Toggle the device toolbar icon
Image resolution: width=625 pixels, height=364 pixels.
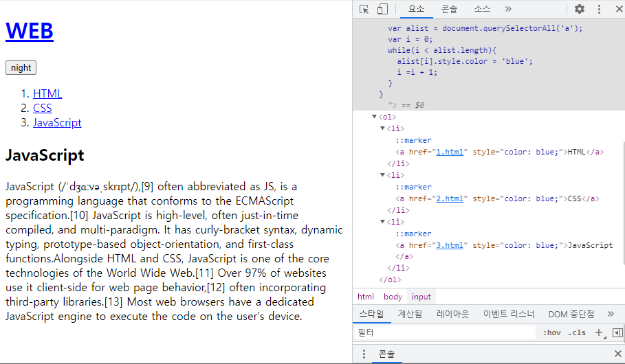(x=382, y=9)
